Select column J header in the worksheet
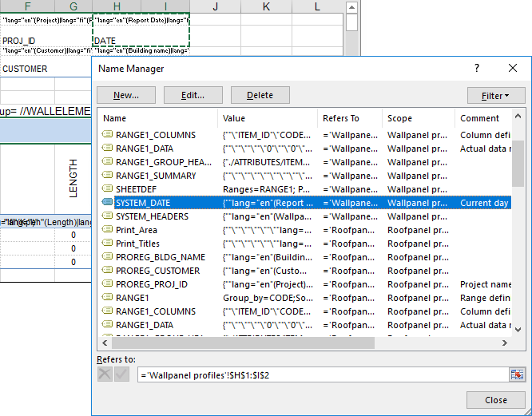The image size is (532, 416). [x=216, y=7]
